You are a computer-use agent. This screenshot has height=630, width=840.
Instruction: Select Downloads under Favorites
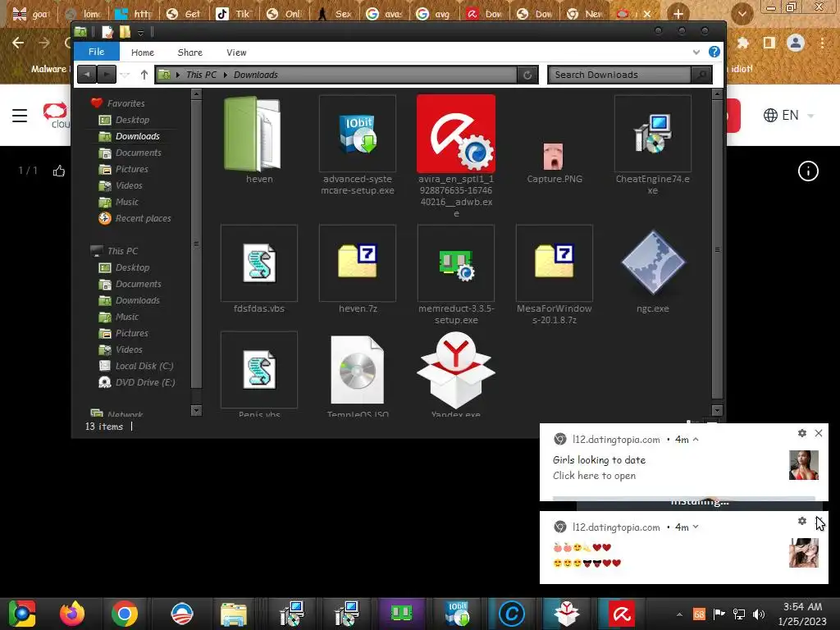pos(137,136)
